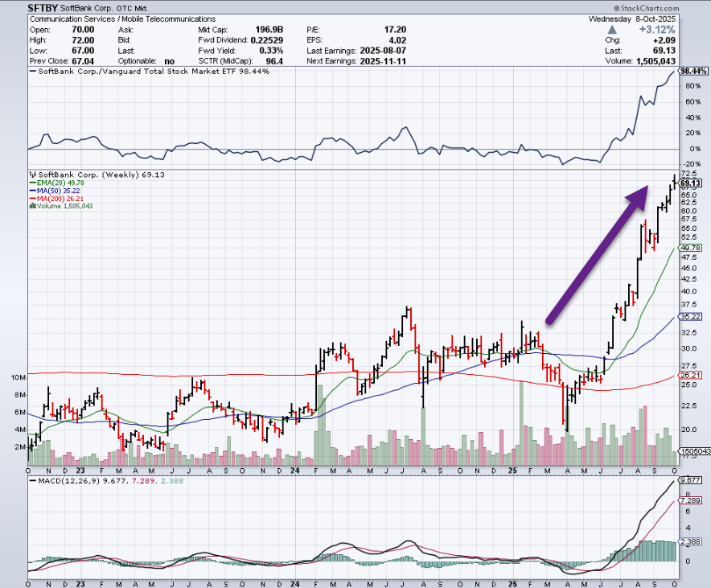Select the 49.78 EMA value label on axis
Screen dimensions: 711x588
point(692,249)
